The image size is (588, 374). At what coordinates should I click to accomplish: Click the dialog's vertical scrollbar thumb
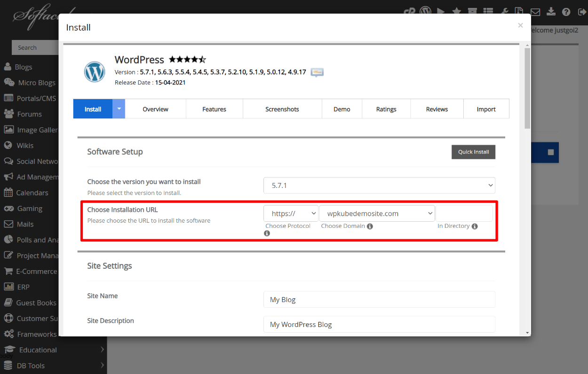click(527, 88)
